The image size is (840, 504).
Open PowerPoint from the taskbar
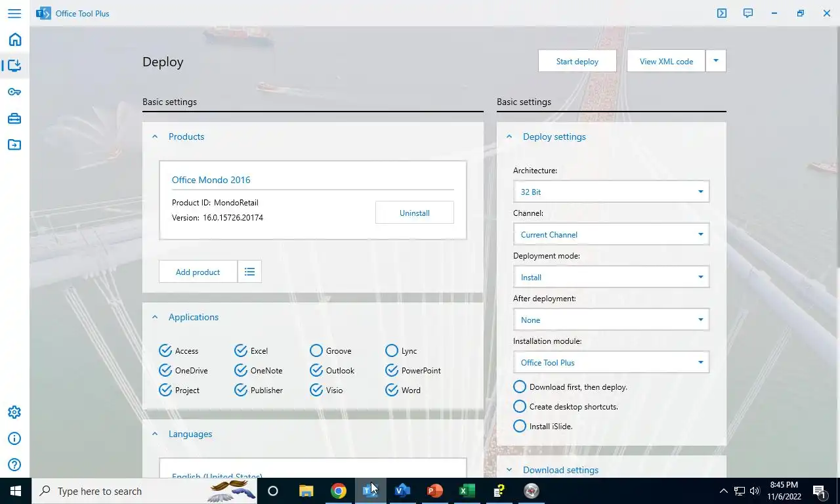434,491
